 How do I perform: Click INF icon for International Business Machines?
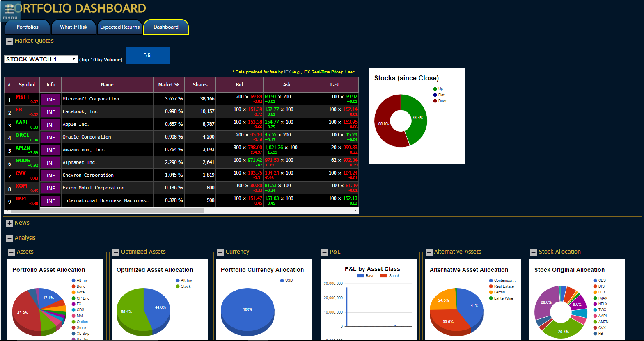pyautogui.click(x=50, y=201)
